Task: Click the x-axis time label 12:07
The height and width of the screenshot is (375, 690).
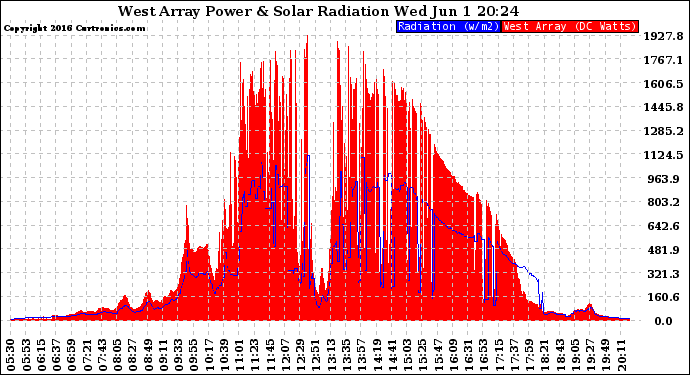Action: pyautogui.click(x=284, y=355)
